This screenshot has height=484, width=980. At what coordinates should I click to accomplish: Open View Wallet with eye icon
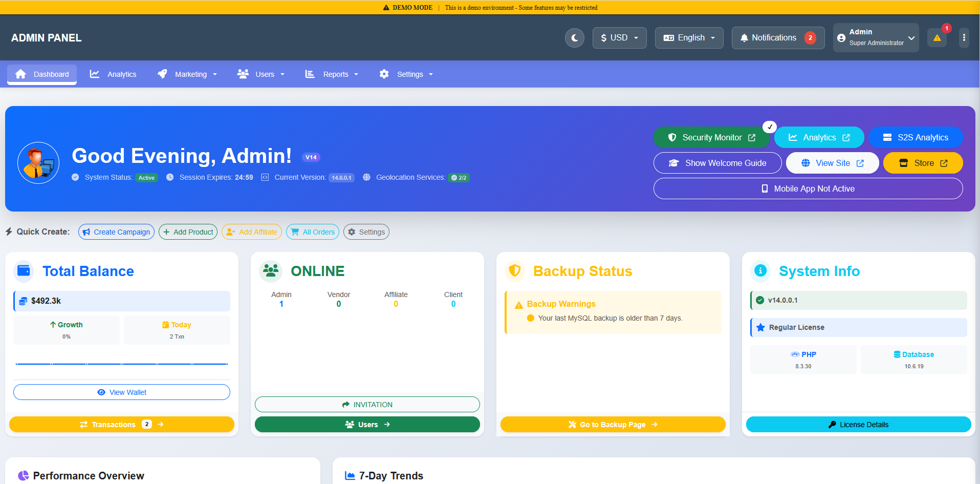pos(122,392)
